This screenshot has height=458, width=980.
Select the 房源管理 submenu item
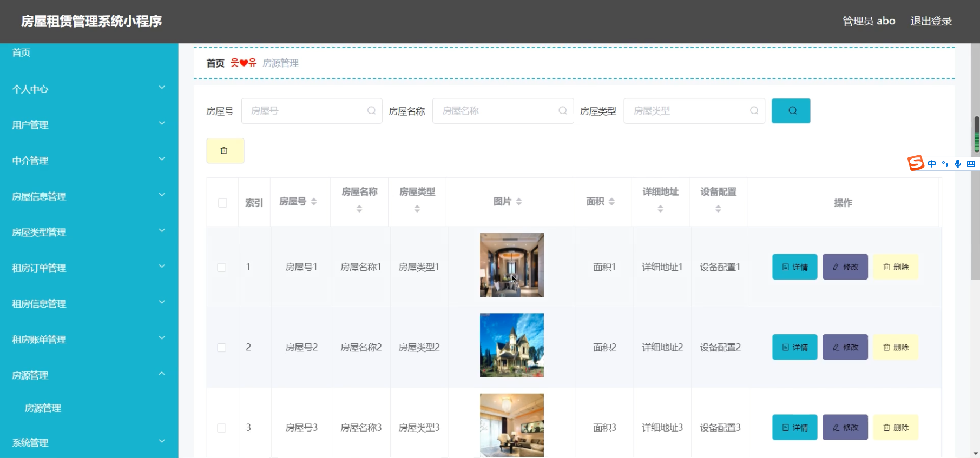[x=43, y=408]
